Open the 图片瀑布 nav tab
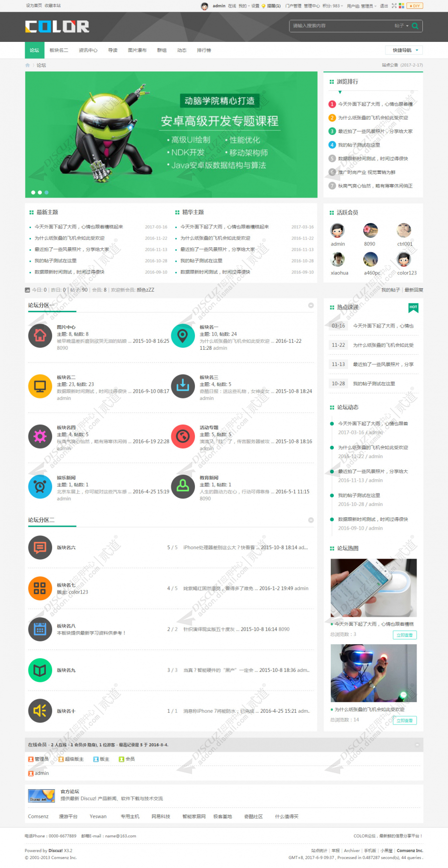The height and width of the screenshot is (868, 448). pyautogui.click(x=137, y=50)
